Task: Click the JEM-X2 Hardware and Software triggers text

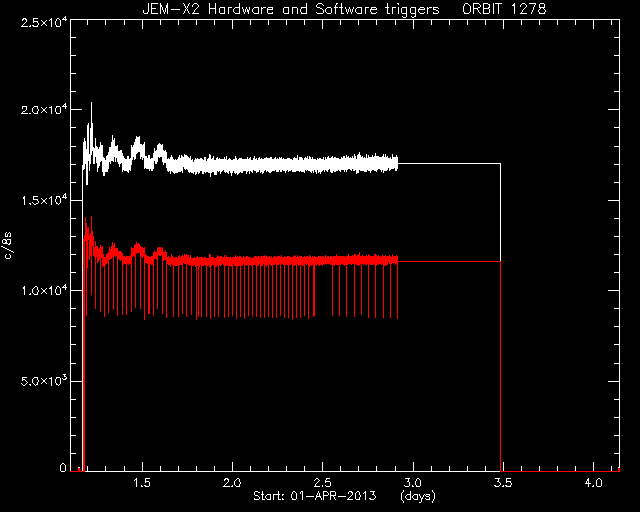Action: [291, 9]
